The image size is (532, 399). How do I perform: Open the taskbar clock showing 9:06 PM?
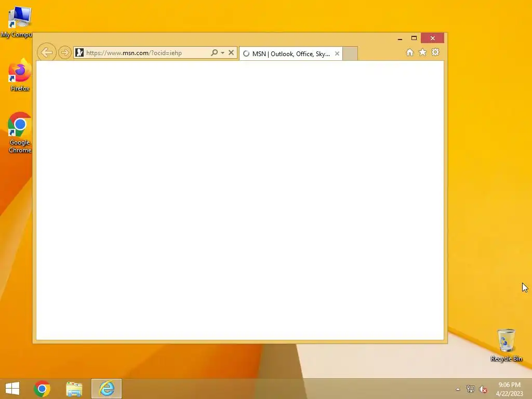510,389
